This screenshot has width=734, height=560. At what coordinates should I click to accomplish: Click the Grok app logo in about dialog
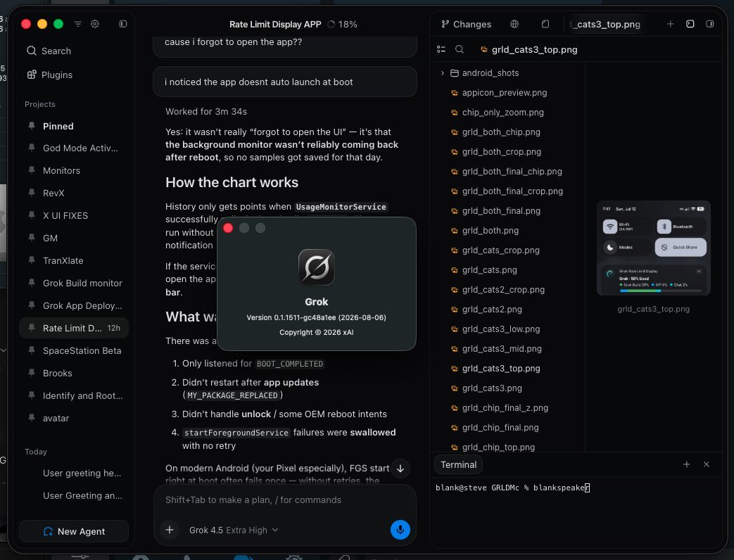tap(317, 267)
